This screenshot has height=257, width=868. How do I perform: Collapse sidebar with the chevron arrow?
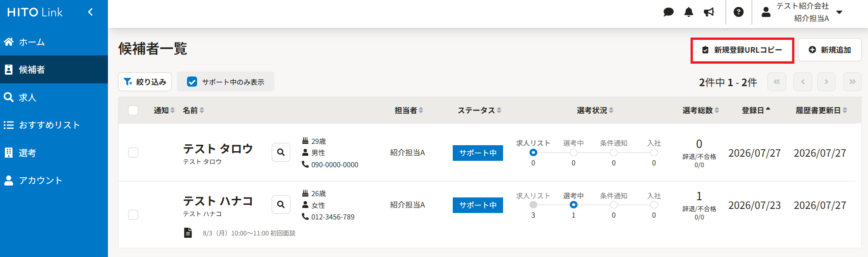pos(91,12)
